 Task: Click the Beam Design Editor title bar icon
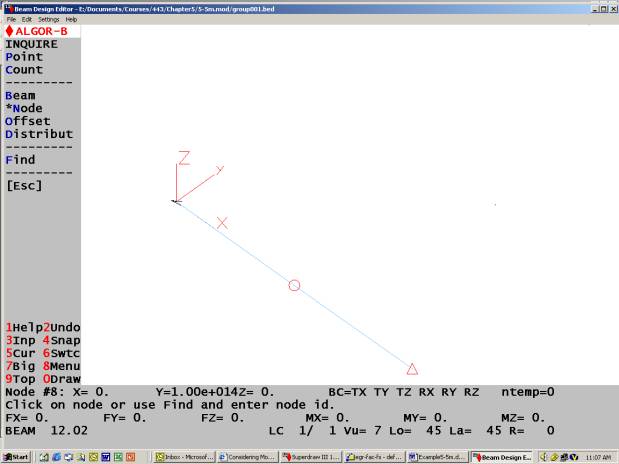tap(8, 8)
